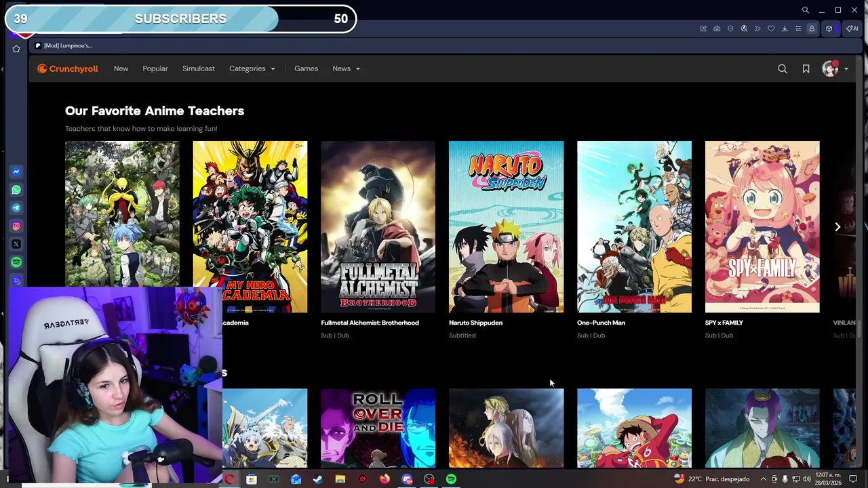The image size is (868, 488).
Task: Open the weather widget showing 22°C
Action: coord(711,479)
